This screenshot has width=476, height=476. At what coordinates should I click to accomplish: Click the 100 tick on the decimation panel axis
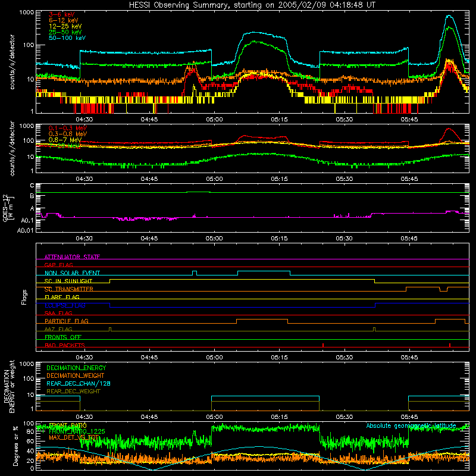29,378
